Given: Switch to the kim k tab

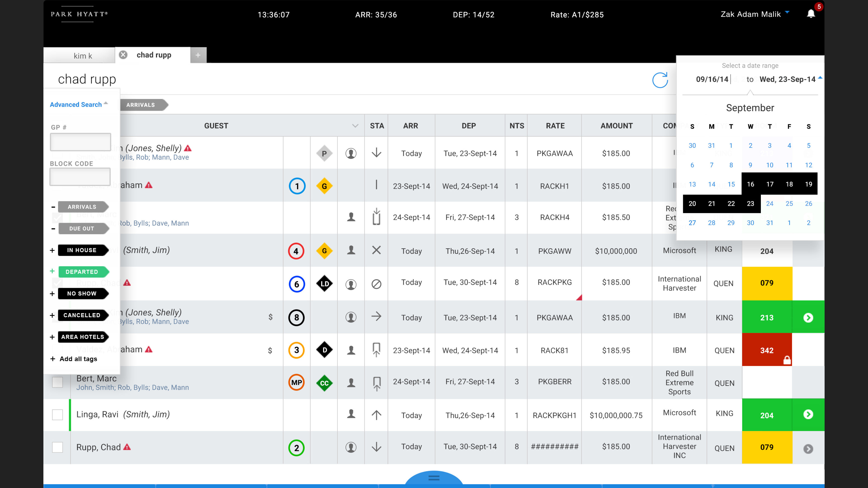Looking at the screenshot, I should (x=83, y=56).
